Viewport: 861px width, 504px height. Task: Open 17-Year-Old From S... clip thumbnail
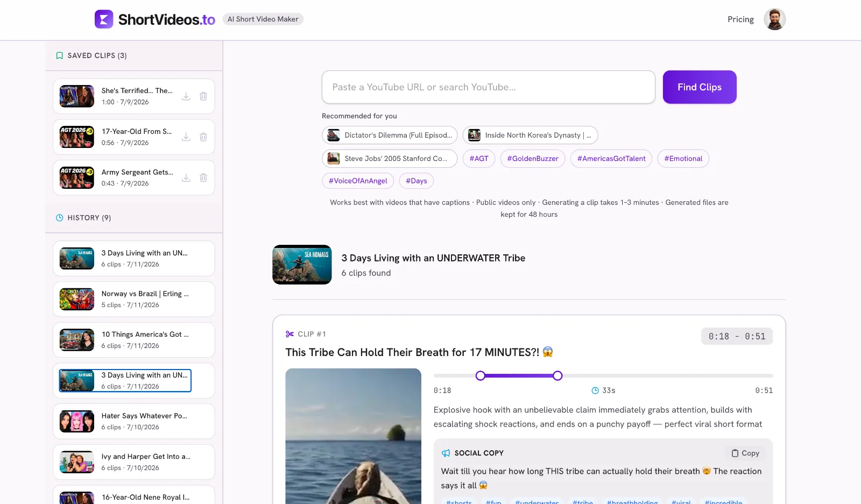77,137
